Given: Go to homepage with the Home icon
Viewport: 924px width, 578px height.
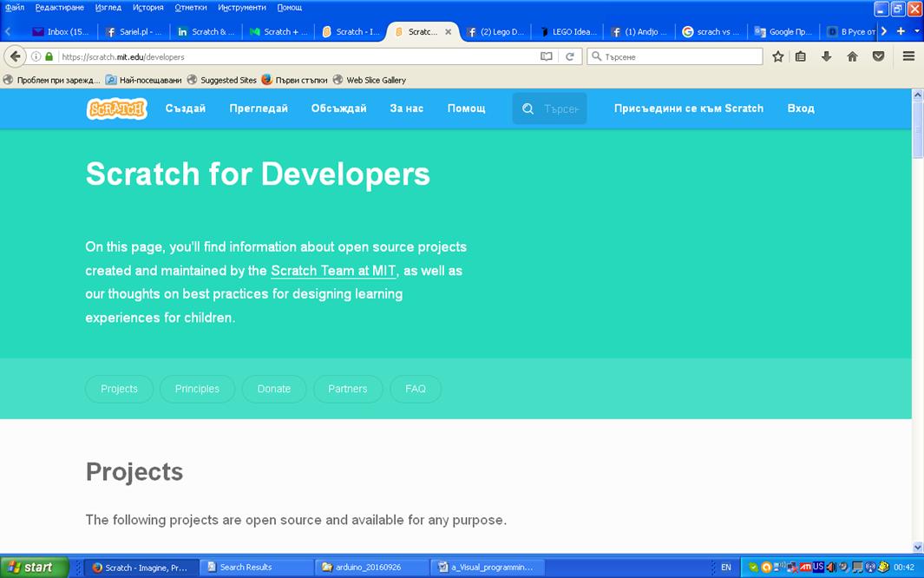Looking at the screenshot, I should coord(852,56).
